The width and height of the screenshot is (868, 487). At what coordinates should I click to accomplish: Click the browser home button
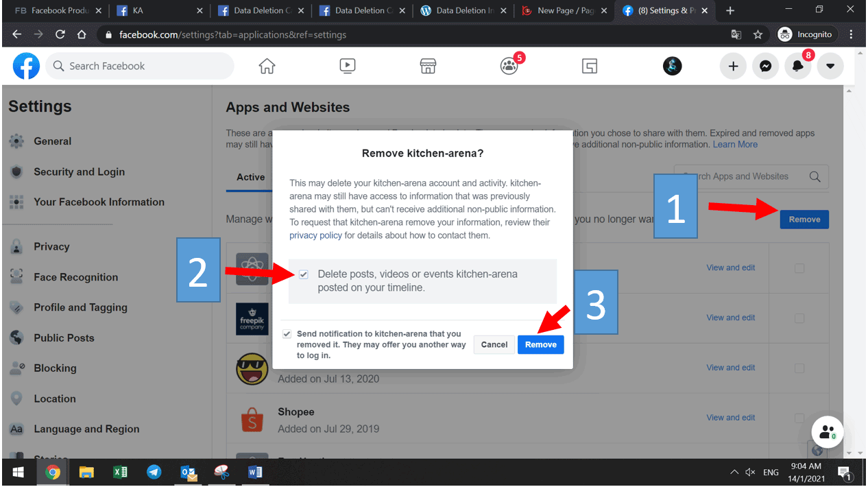(81, 34)
